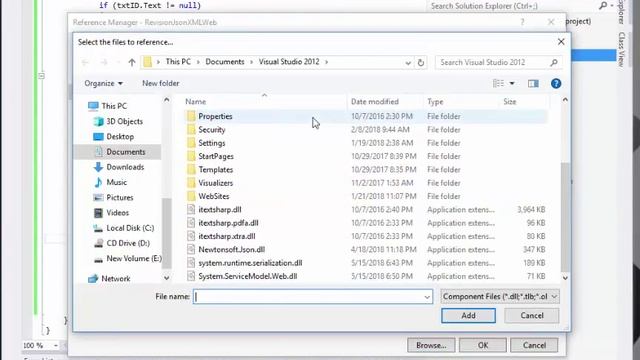Close the Select files to reference dialog
Viewport: 640px width, 360px height.
click(x=561, y=42)
